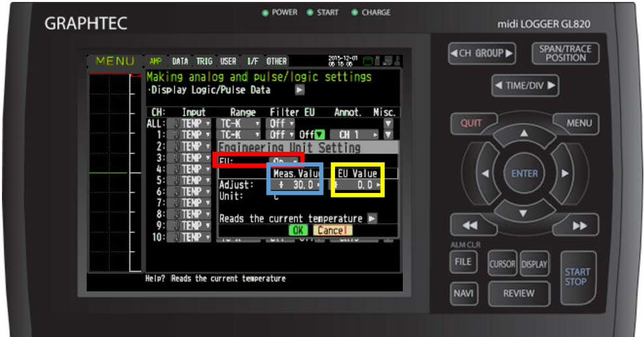This screenshot has width=644, height=337.
Task: Click the midi LOGGER GL820 label
Action: (x=544, y=24)
